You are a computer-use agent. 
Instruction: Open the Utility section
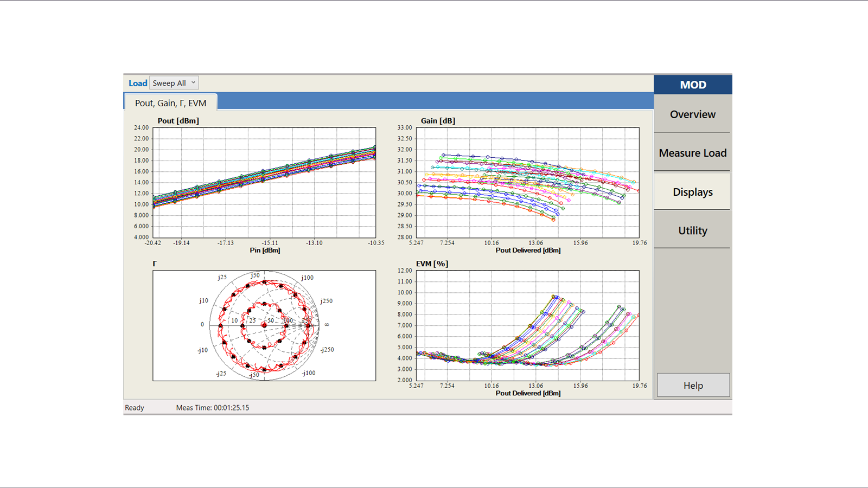[x=692, y=230]
